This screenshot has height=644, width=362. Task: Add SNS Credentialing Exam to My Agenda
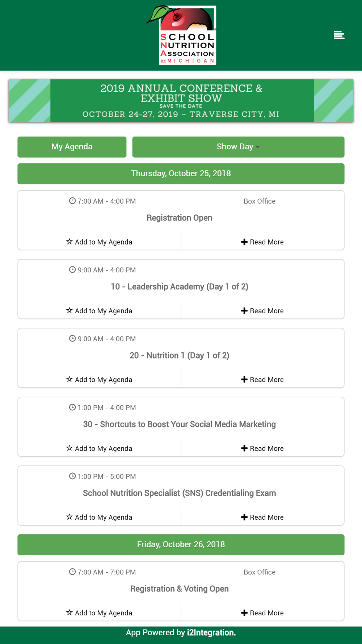(x=100, y=517)
